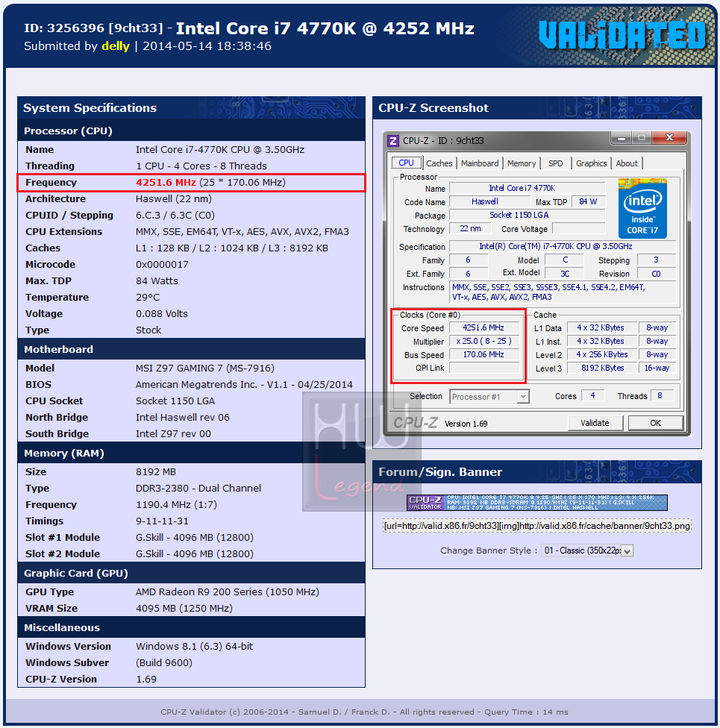Click GPU Type AMD Radeon R9 200 Series

pyautogui.click(x=227, y=592)
